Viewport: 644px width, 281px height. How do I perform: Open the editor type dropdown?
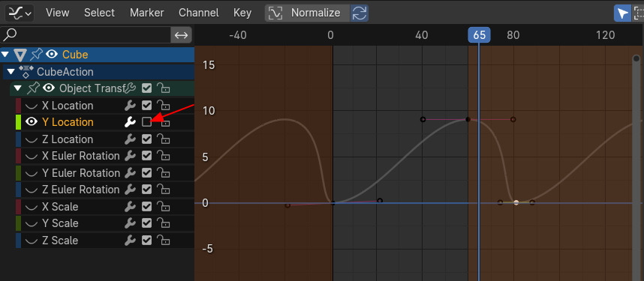click(19, 13)
